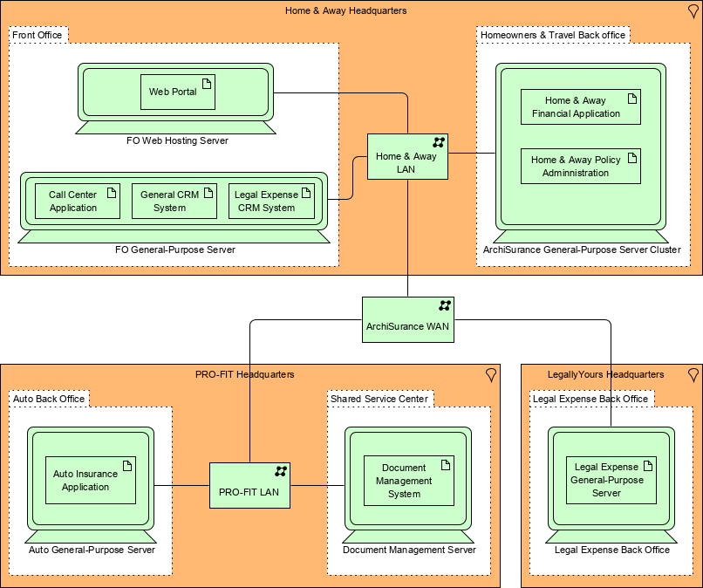Screen dimensions: 703x588
Task: Click the network icon on Home & Away LAN
Action: pos(439,141)
